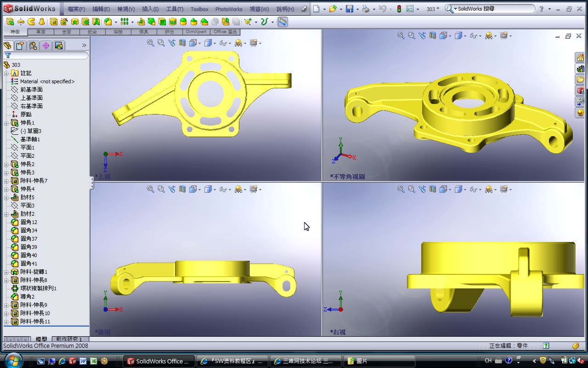Click the Curves toolbar icon
The image size is (588, 368).
click(x=264, y=22)
